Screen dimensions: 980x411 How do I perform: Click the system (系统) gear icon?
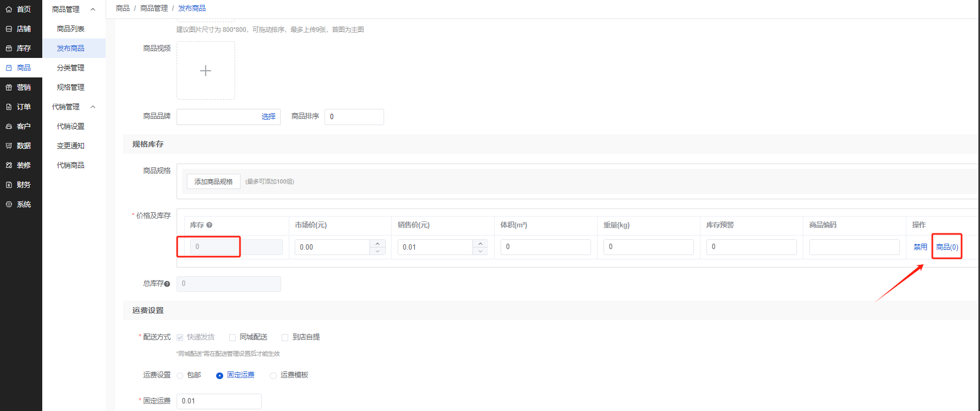(x=9, y=204)
